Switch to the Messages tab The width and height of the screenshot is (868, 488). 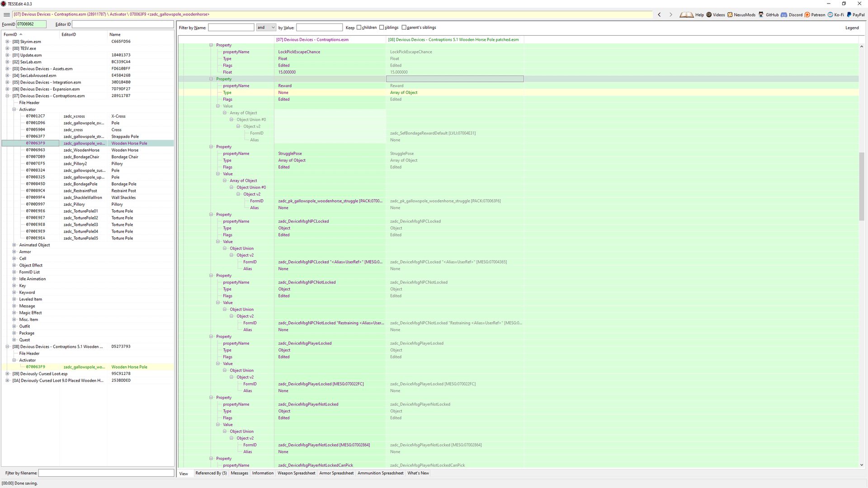[x=240, y=473]
